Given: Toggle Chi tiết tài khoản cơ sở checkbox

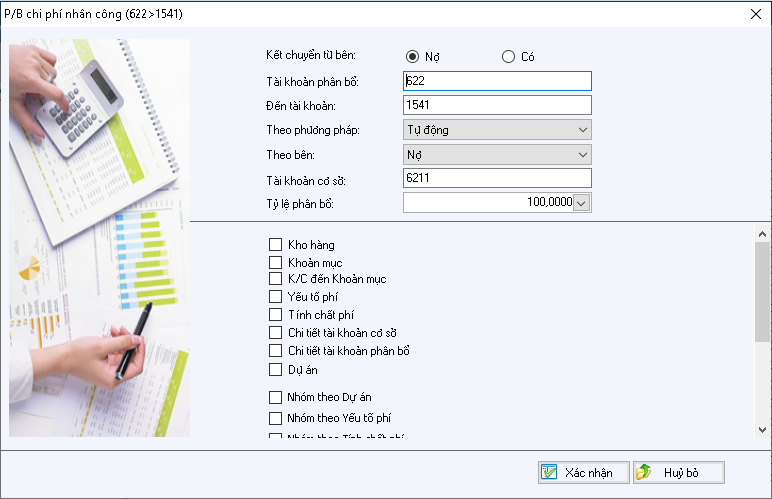Looking at the screenshot, I should click(x=275, y=333).
